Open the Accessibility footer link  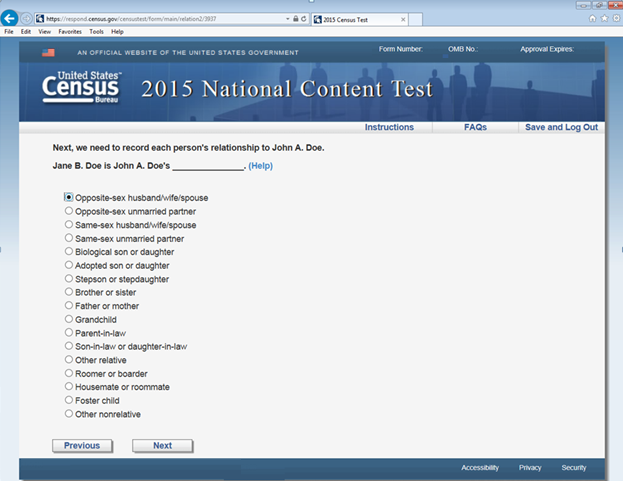480,468
